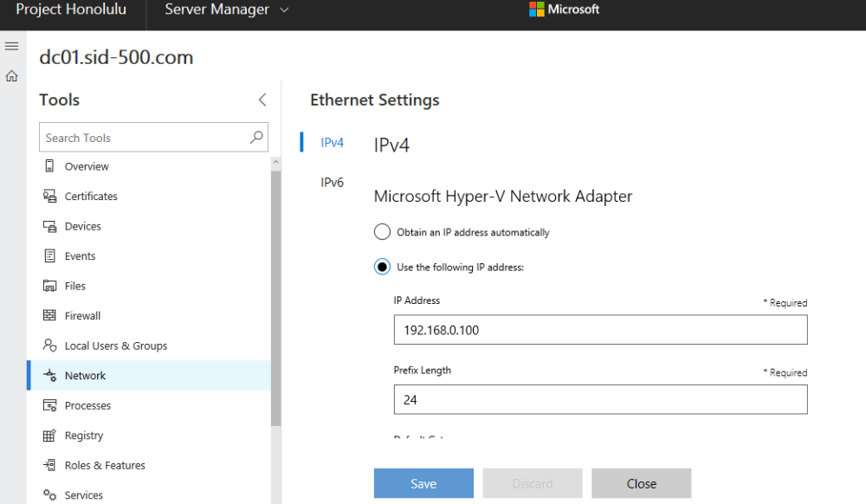Screen dimensions: 866x504
Task: Switch to the IPv6 tab
Action: click(332, 182)
